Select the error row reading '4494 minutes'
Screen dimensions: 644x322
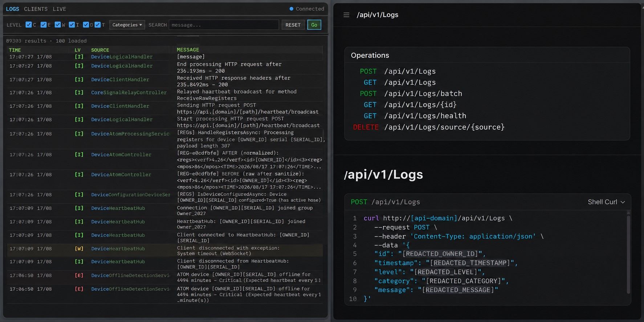click(165, 294)
